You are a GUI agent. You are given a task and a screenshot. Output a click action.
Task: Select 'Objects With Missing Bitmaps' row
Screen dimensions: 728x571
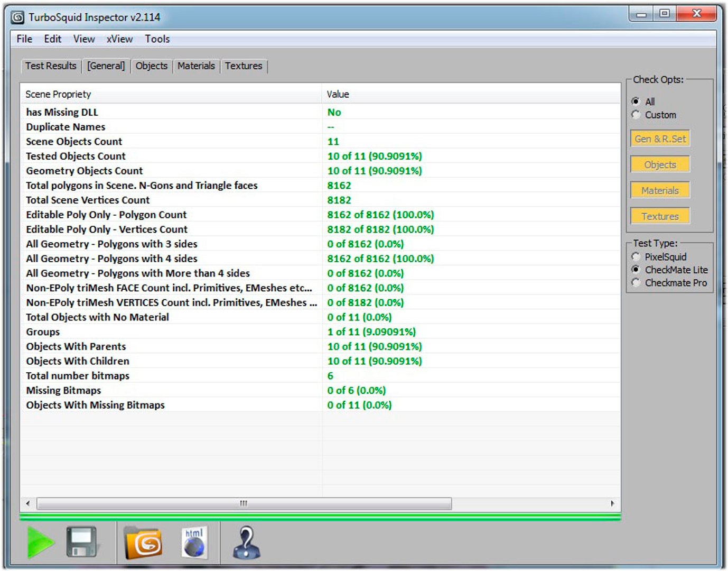[x=320, y=405]
